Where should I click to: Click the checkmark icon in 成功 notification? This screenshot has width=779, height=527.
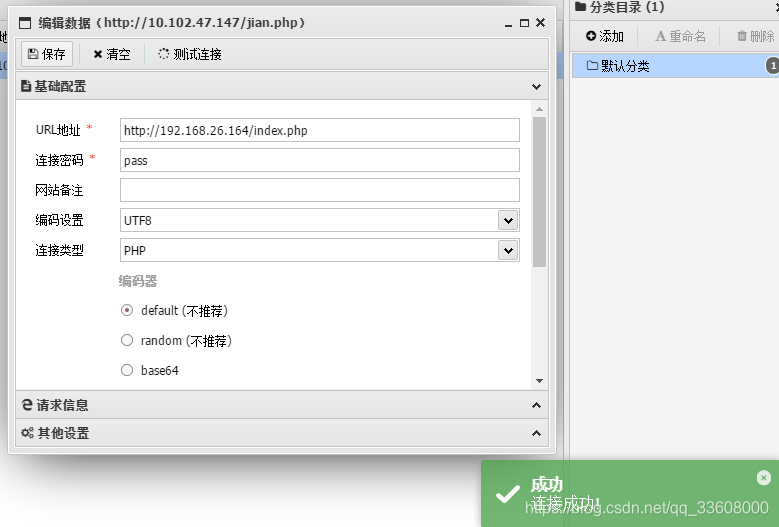point(508,494)
